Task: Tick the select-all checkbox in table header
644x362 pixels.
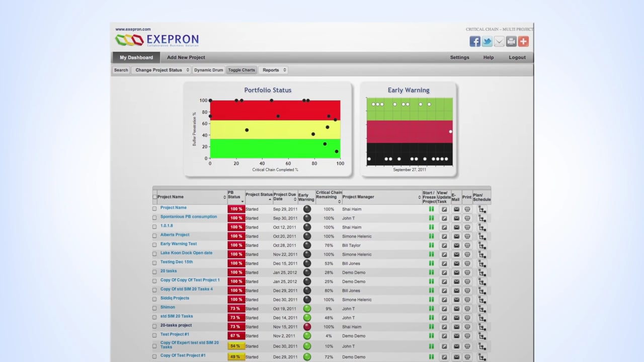Action: tap(154, 197)
